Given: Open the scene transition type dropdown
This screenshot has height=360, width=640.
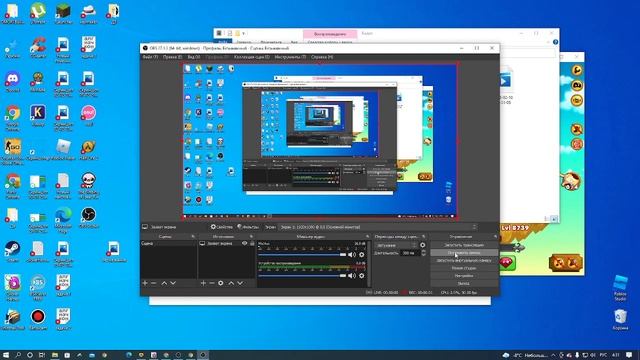Looking at the screenshot, I should point(396,245).
